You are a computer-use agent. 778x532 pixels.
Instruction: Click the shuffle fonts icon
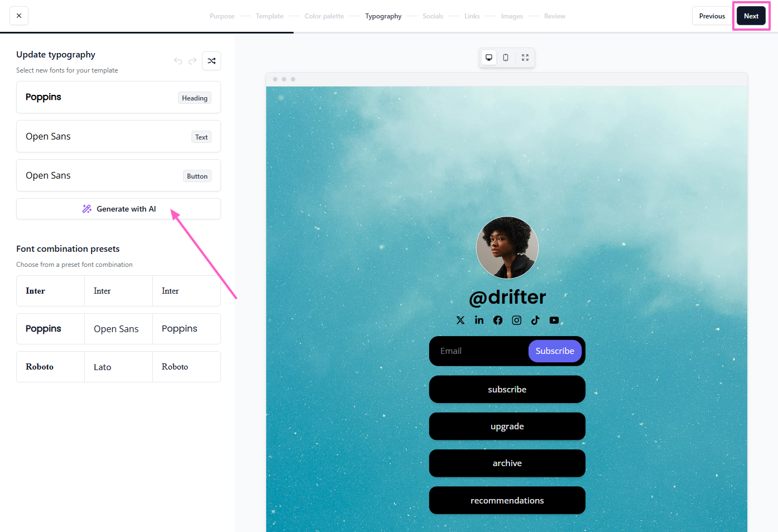(x=212, y=61)
